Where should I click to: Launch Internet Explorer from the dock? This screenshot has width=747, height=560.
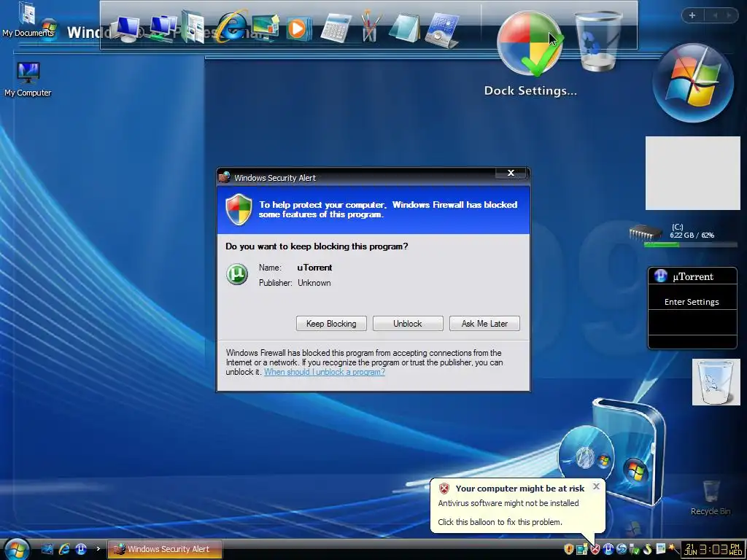[232, 26]
